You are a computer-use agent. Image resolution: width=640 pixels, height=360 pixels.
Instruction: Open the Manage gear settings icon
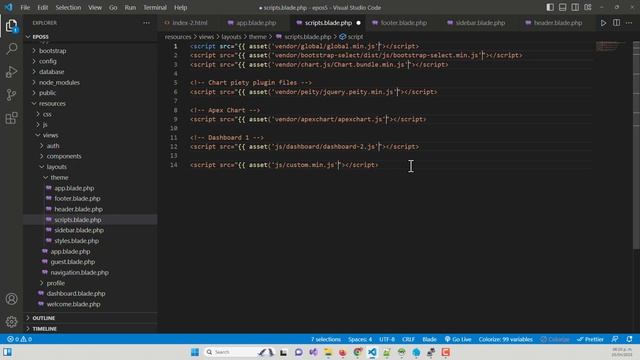click(x=11, y=322)
